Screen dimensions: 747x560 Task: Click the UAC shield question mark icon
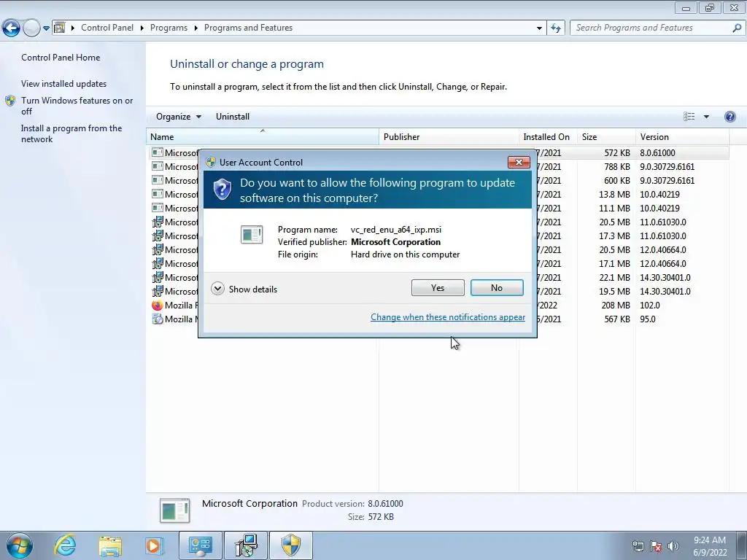pos(222,190)
